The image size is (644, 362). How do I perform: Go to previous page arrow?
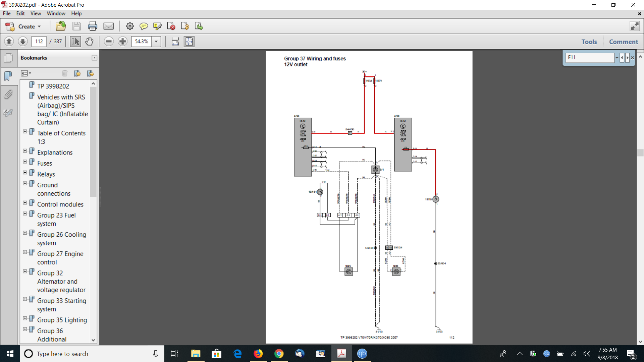click(9, 42)
